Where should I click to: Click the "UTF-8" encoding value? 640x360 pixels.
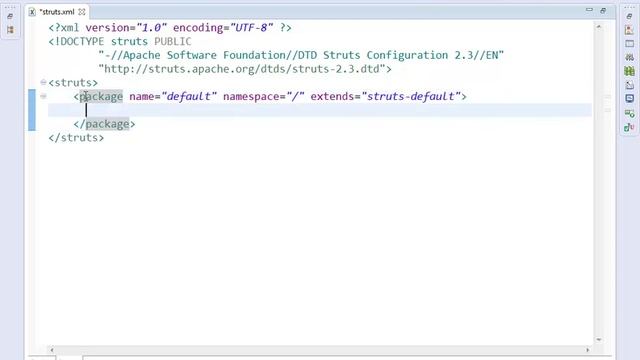point(251,28)
